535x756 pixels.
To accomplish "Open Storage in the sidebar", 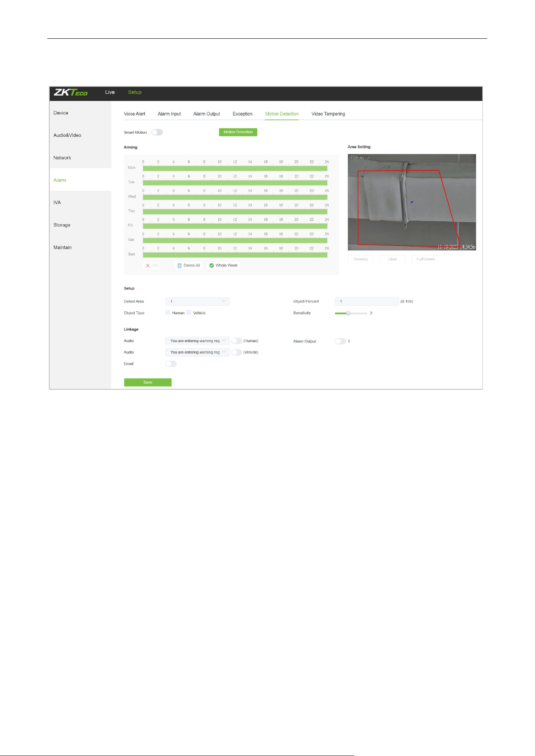I will pos(80,225).
